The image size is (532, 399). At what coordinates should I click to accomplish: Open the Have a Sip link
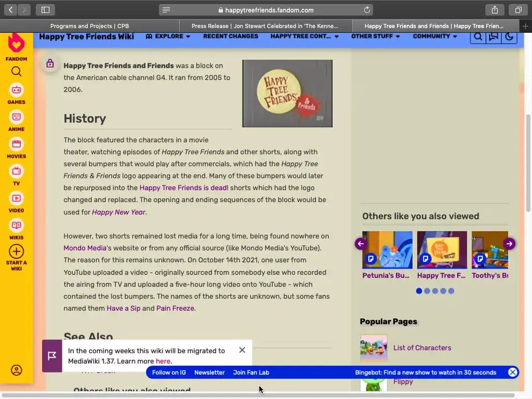click(x=124, y=308)
